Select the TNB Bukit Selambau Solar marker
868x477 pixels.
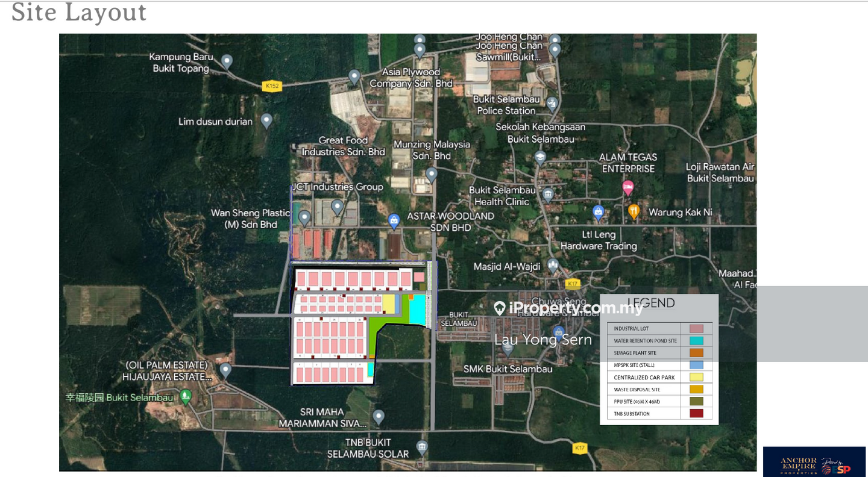pos(422,446)
